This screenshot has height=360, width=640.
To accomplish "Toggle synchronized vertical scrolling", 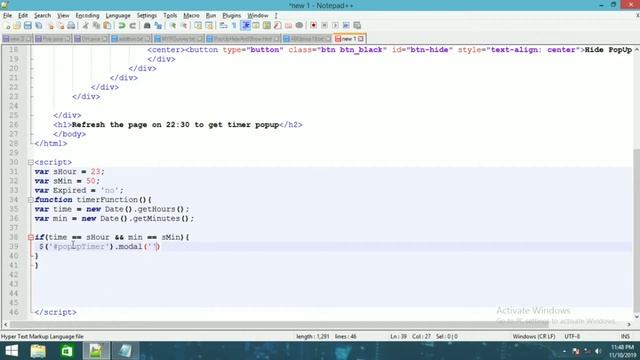I will click(198, 26).
